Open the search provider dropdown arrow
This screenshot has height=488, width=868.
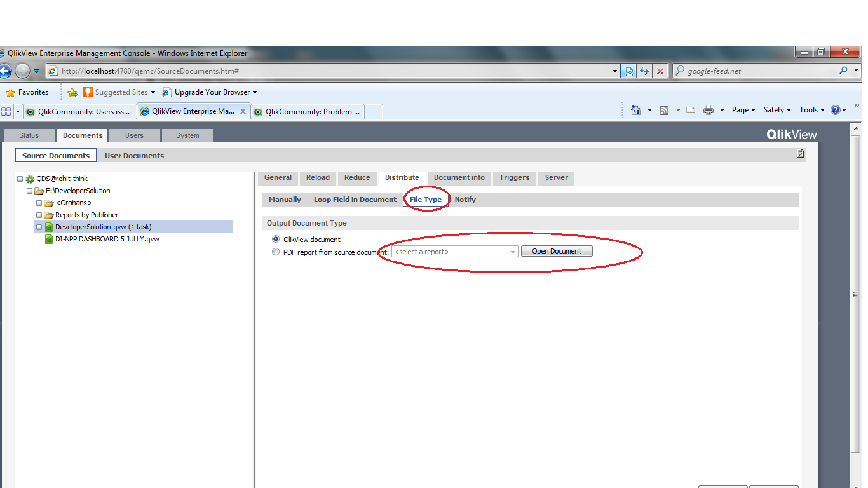click(x=856, y=71)
